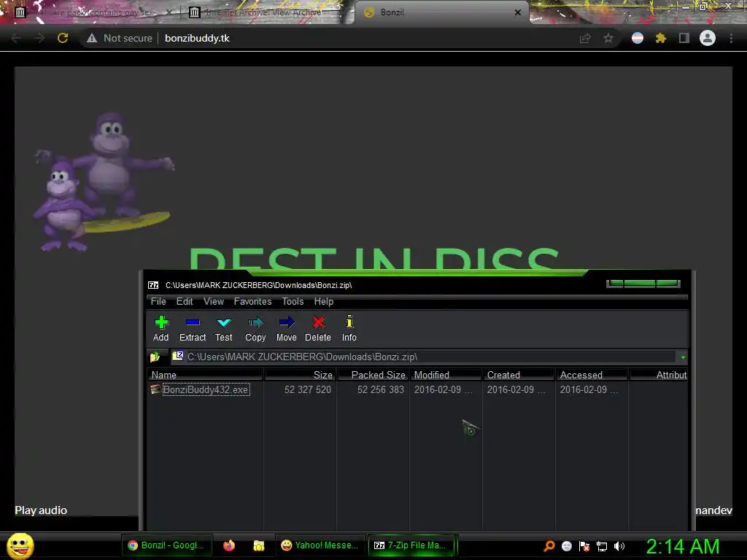Click the network tray icon
This screenshot has width=747, height=560.
[602, 546]
